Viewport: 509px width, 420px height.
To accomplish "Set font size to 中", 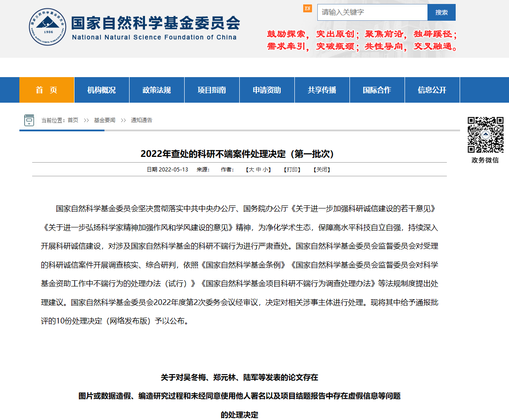I will (x=258, y=170).
